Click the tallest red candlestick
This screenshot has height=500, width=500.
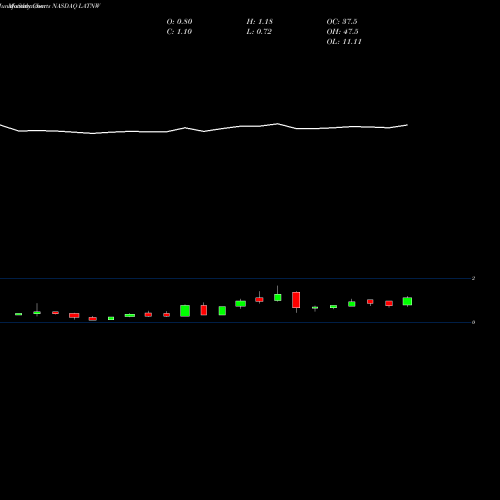coord(296,300)
